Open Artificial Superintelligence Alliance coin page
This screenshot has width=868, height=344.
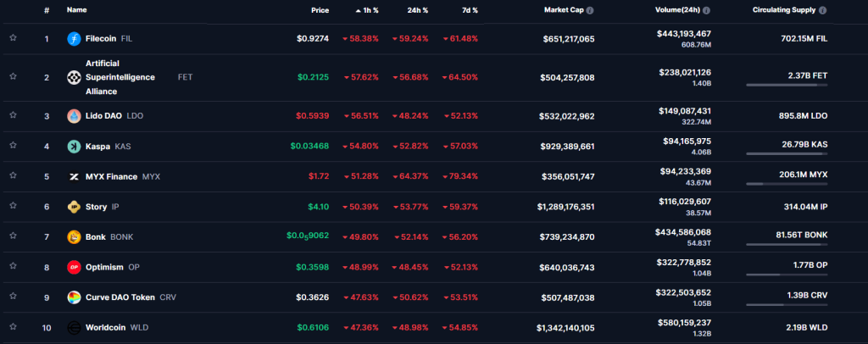[x=120, y=77]
